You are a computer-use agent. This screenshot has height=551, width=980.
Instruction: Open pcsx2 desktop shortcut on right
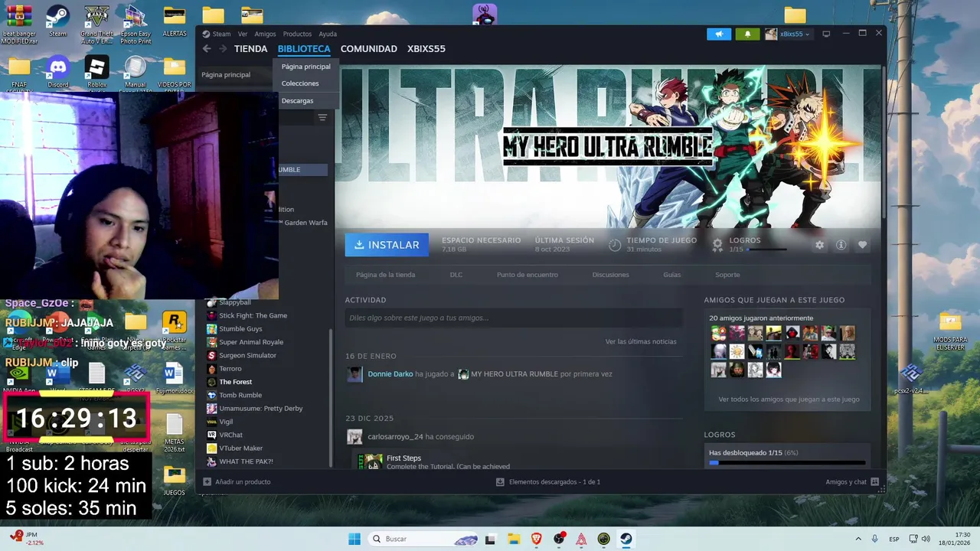coord(910,378)
